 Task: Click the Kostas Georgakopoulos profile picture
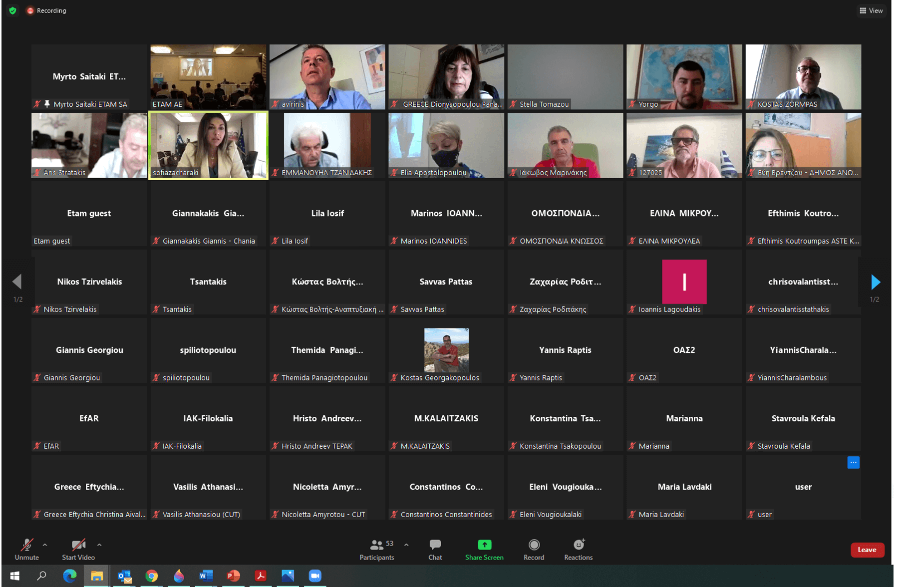(446, 350)
